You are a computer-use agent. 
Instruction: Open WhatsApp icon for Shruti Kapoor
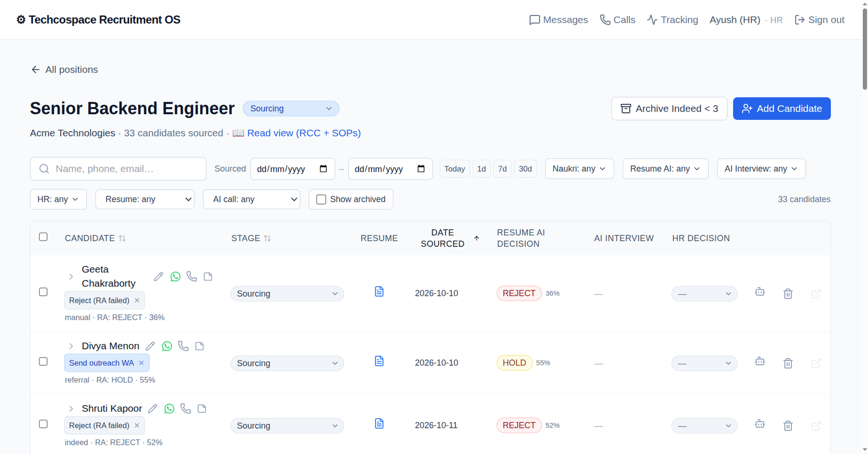coord(169,409)
